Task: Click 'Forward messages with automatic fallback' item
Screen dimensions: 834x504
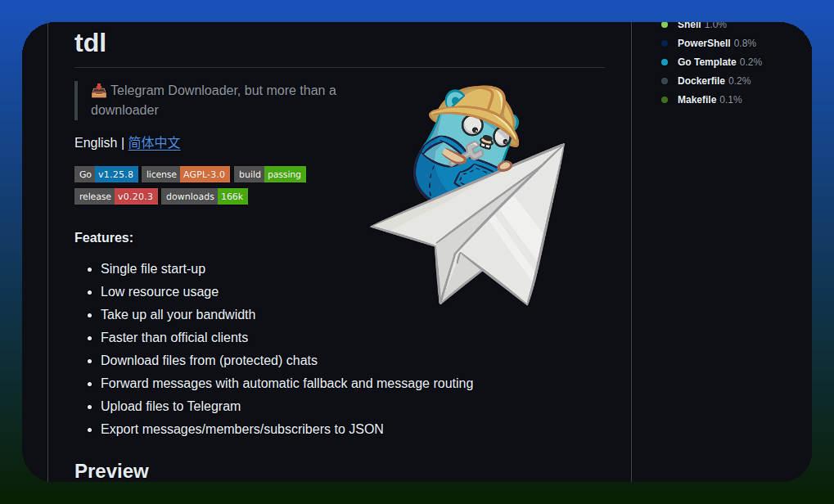Action: [287, 383]
